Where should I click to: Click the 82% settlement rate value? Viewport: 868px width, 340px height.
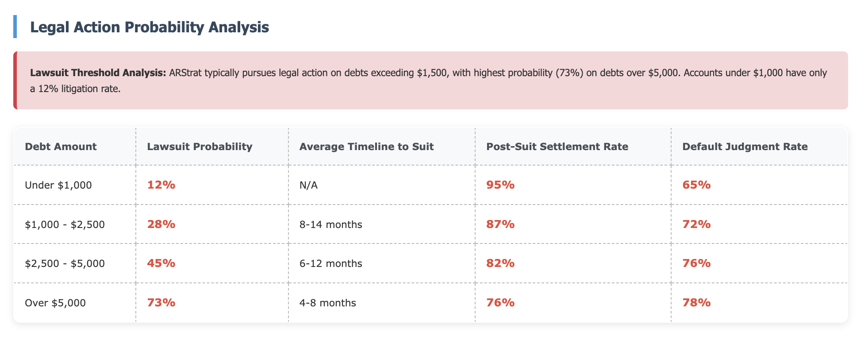500,263
